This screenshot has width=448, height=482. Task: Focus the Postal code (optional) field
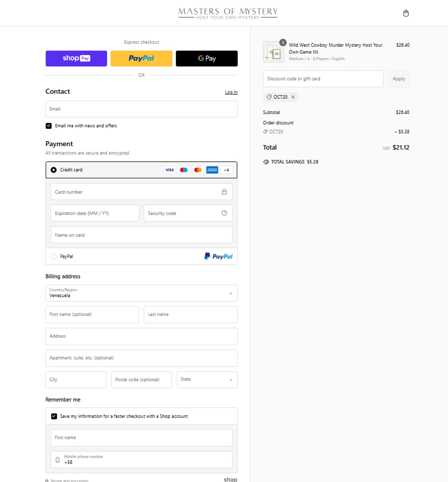coord(141,380)
